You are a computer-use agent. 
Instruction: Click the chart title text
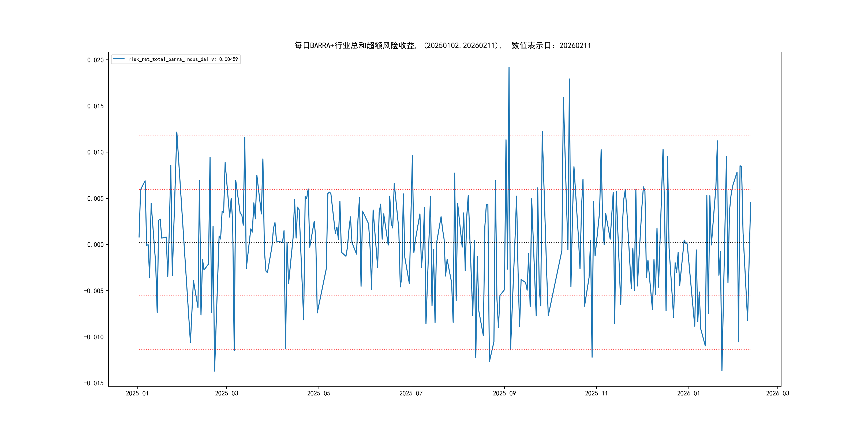tap(442, 46)
